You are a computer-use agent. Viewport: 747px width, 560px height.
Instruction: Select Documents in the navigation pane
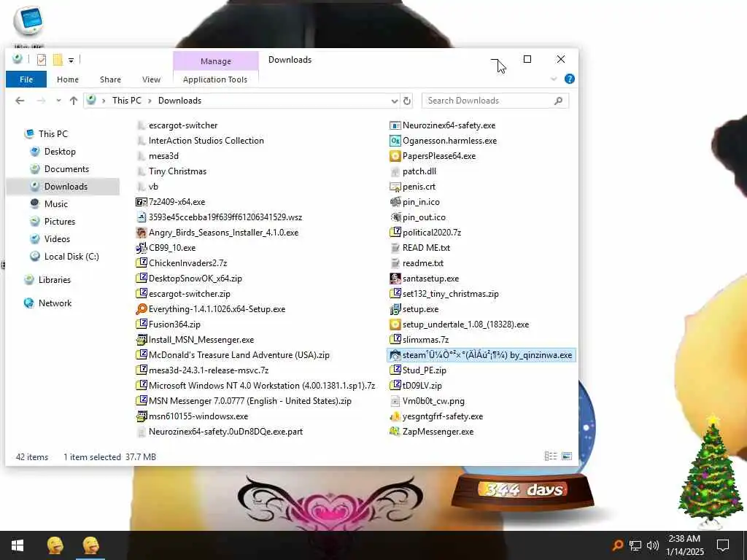[66, 169]
